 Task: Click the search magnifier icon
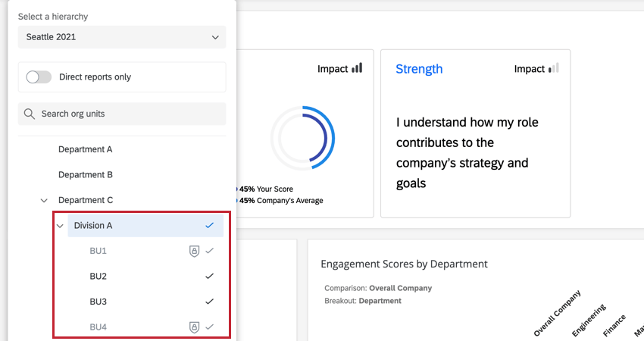click(30, 114)
